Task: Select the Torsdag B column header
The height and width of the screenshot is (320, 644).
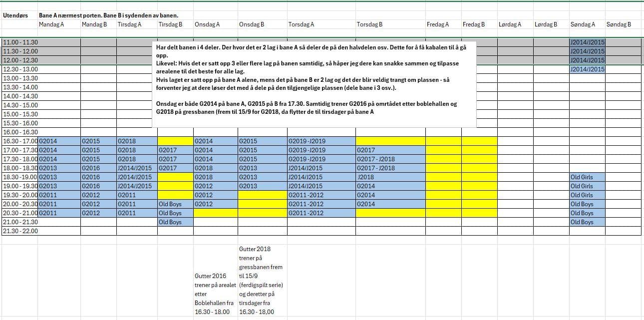Action: (391, 24)
